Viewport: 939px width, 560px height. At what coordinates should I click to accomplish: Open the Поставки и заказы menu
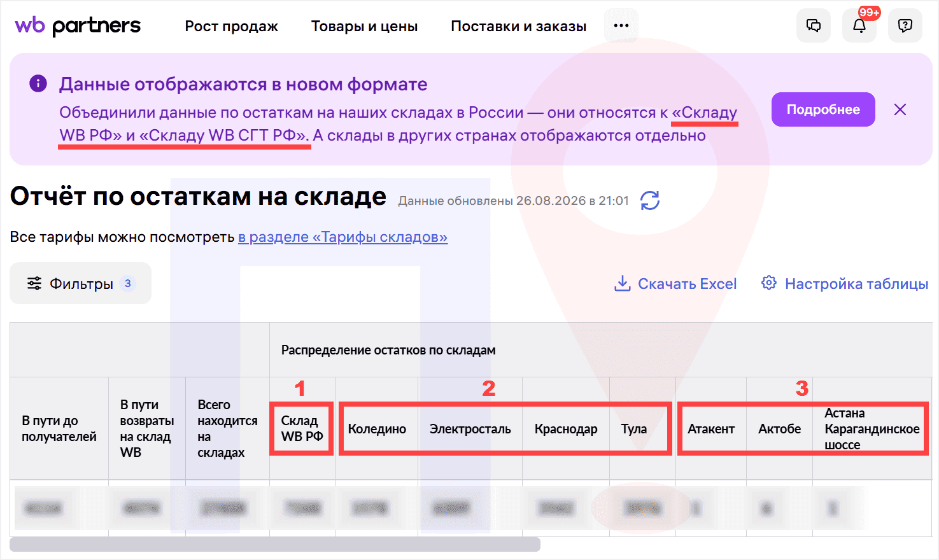[x=519, y=26]
